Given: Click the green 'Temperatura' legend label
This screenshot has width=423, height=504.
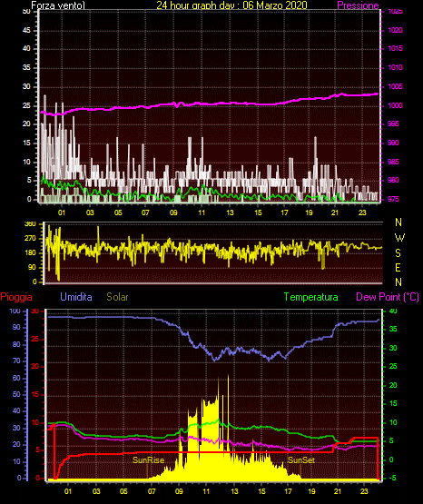Looking at the screenshot, I should point(310,297).
